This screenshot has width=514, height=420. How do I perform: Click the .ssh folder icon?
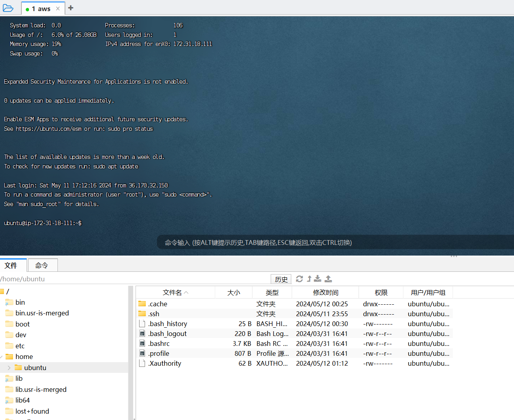tap(142, 313)
